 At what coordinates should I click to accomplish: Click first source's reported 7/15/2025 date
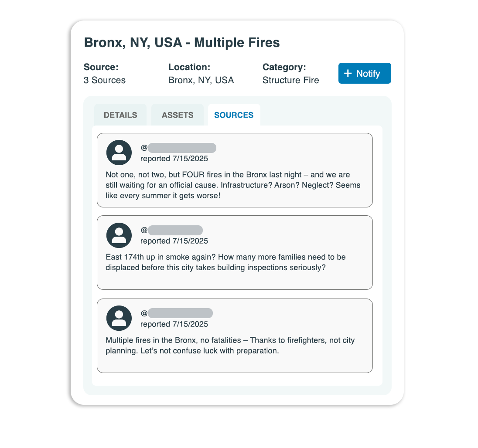point(174,159)
